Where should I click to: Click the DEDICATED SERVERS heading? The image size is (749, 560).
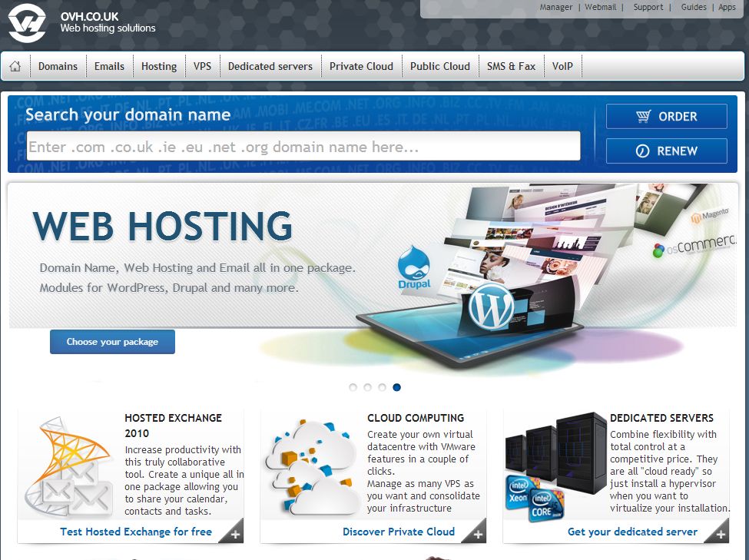[x=661, y=418]
